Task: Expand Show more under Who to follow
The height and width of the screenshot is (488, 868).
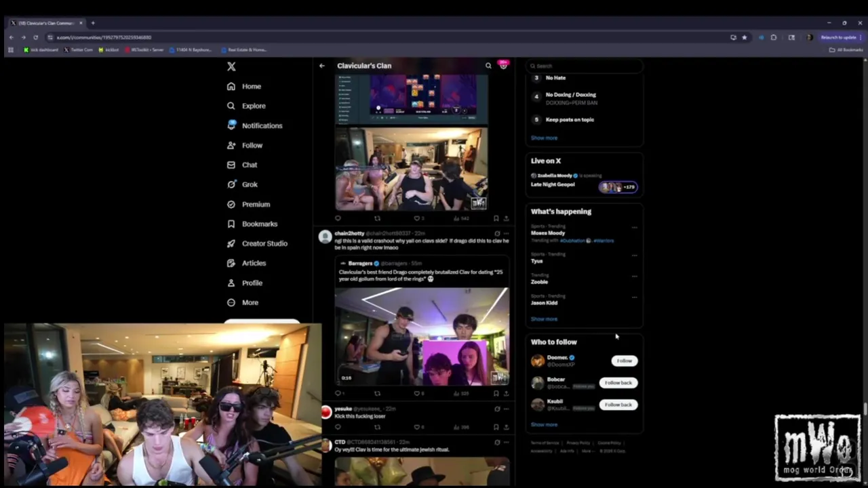Action: pos(544,424)
